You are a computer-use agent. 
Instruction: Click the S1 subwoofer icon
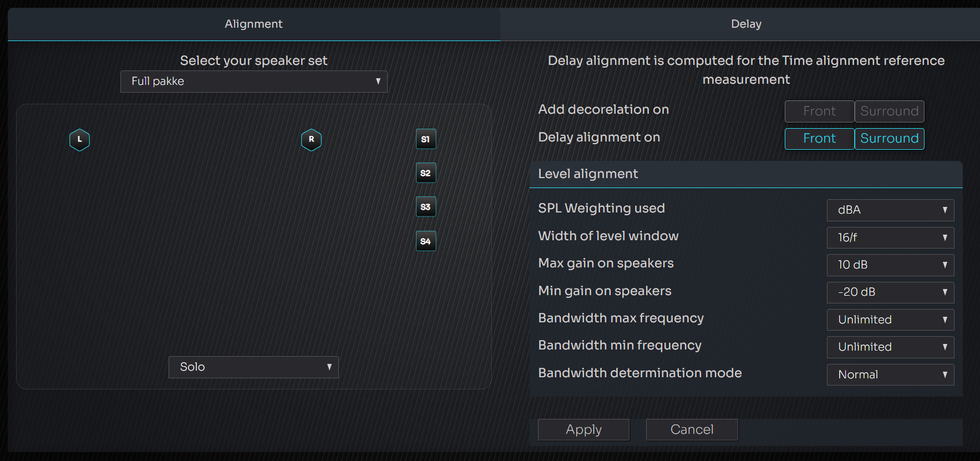(x=425, y=139)
